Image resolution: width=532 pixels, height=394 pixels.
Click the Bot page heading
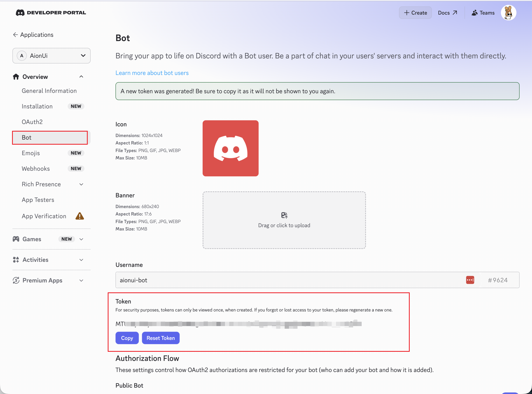coord(123,38)
